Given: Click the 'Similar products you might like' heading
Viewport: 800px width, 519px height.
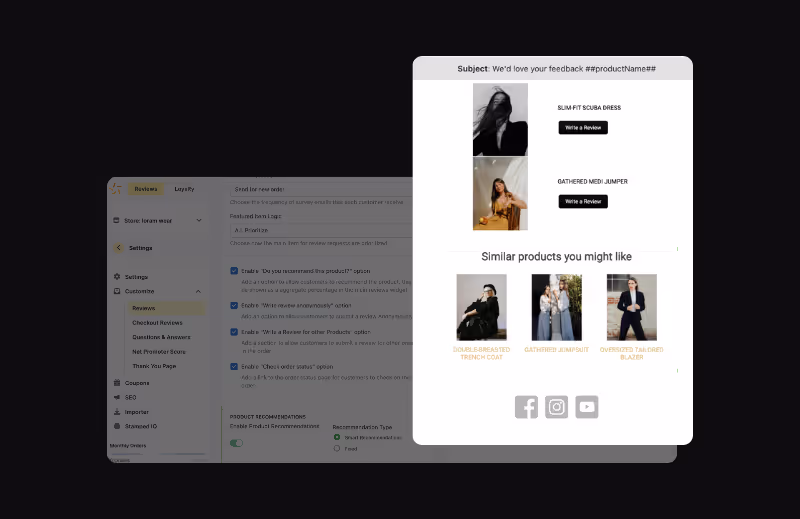Looking at the screenshot, I should pos(556,257).
